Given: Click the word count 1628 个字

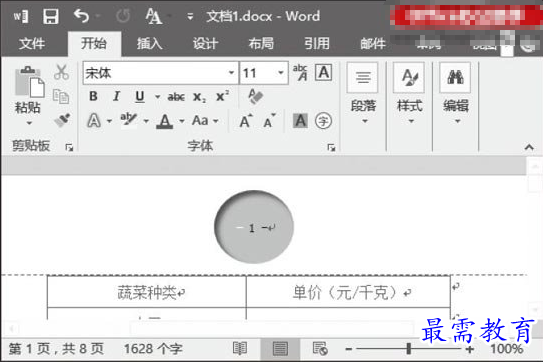Looking at the screenshot, I should tap(153, 348).
